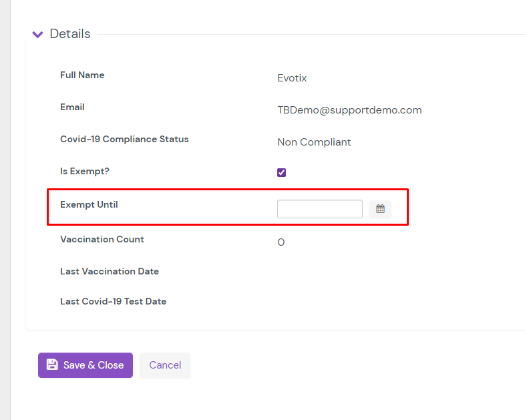The width and height of the screenshot is (525, 420).
Task: Click the Email field label
Action: coord(72,108)
